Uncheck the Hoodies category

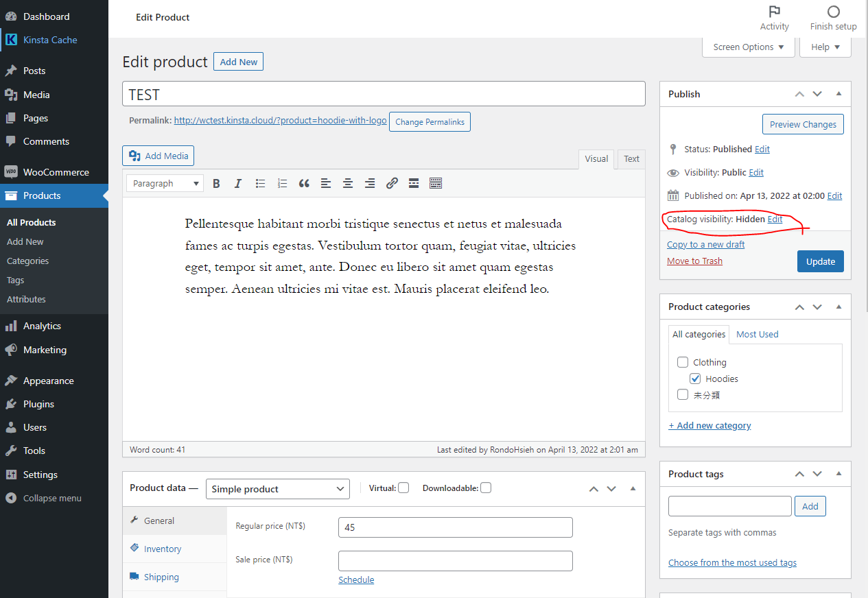(x=695, y=379)
